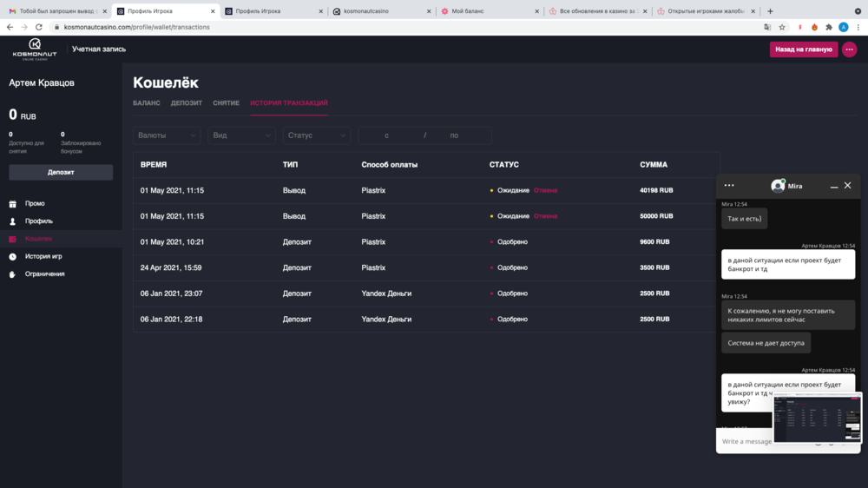The height and width of the screenshot is (488, 868).
Task: Open the Снятие tab
Action: [226, 103]
